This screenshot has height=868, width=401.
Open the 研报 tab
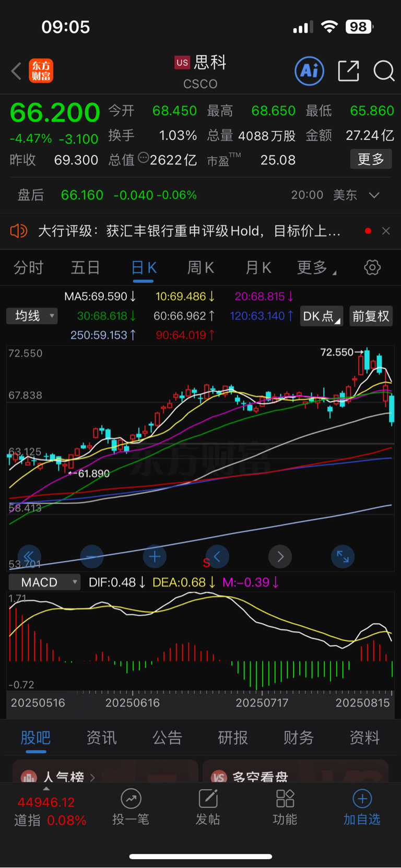(x=233, y=738)
